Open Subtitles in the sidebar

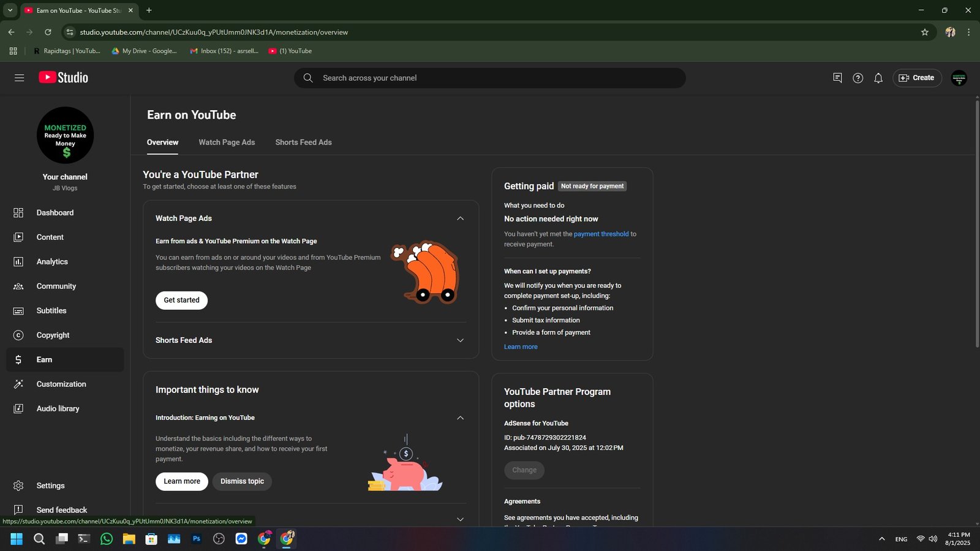tap(65, 310)
